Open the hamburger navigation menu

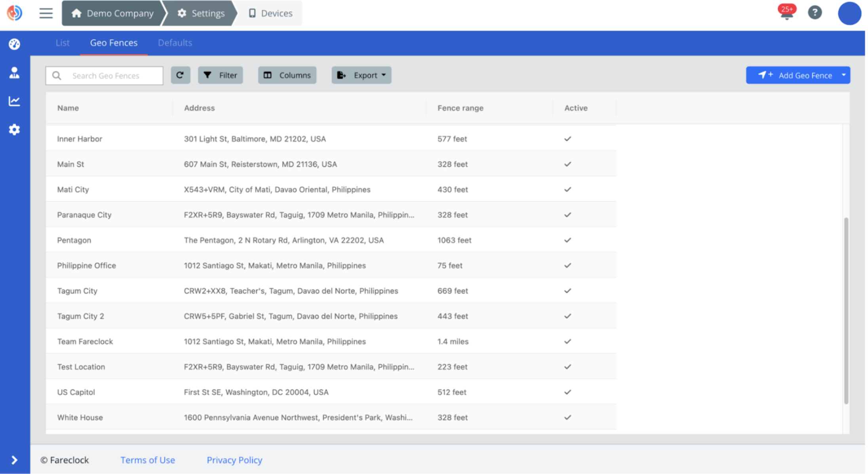click(46, 13)
